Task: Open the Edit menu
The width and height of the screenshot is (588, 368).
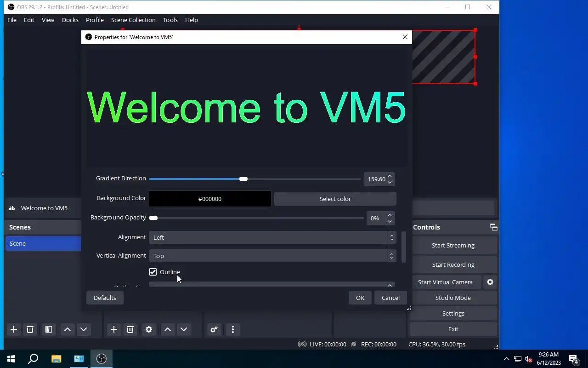Action: click(x=29, y=20)
